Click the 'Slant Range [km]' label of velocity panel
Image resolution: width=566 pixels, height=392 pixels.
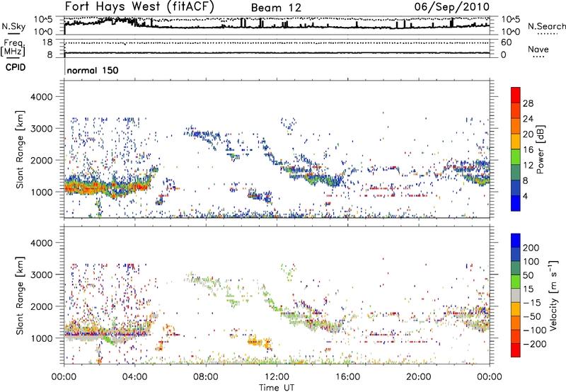(20, 295)
